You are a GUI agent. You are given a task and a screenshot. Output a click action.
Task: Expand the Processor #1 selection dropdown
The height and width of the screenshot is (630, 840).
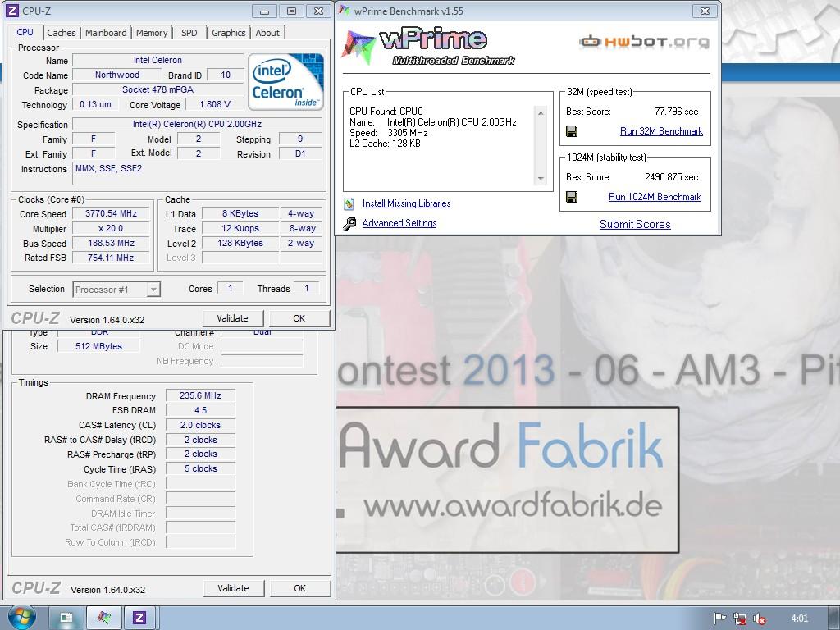(x=153, y=290)
